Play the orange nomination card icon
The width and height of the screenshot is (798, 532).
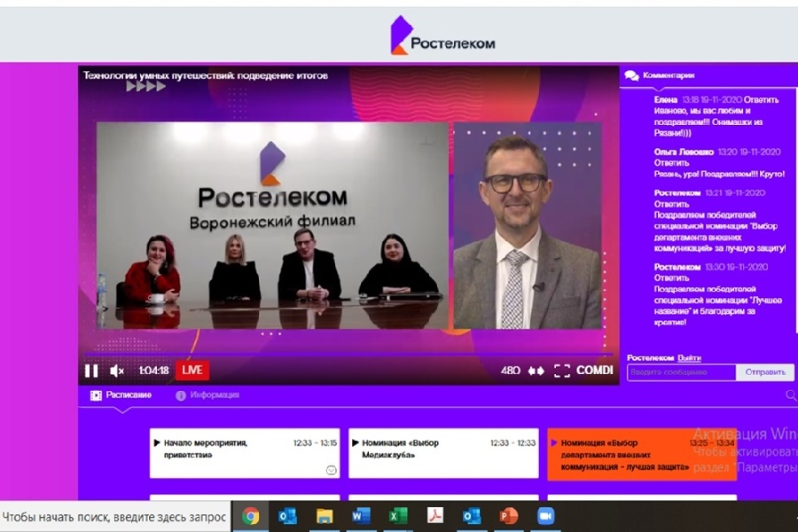554,443
